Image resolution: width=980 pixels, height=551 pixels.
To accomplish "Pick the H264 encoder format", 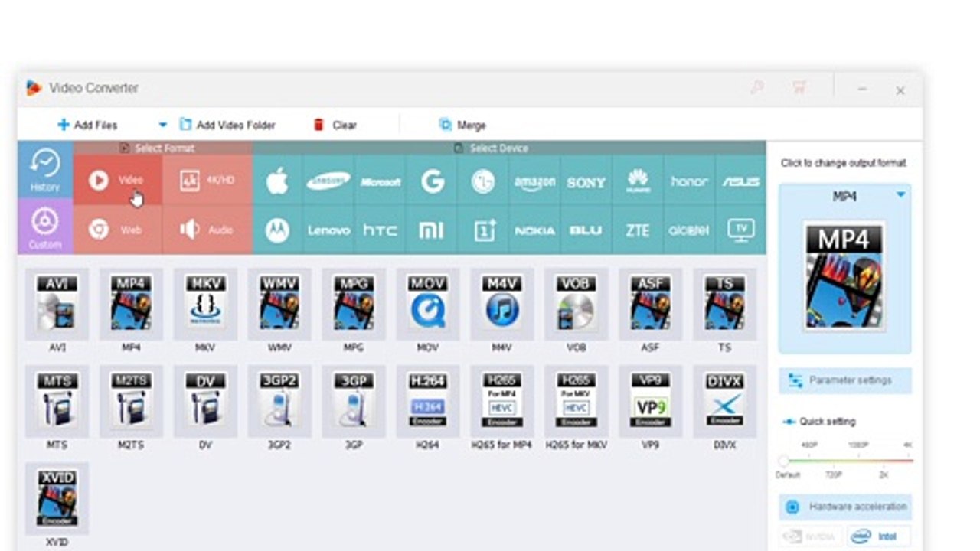I will click(x=427, y=400).
